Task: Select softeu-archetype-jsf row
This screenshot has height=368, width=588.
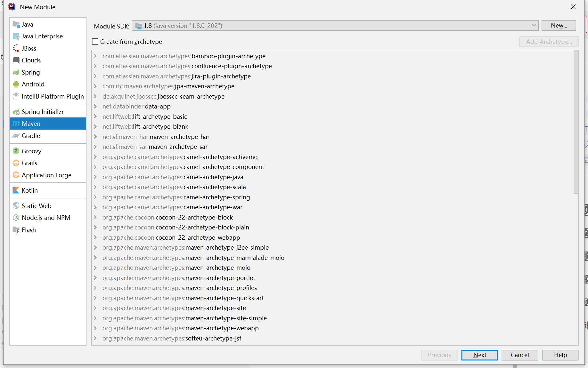Action: (x=332, y=338)
